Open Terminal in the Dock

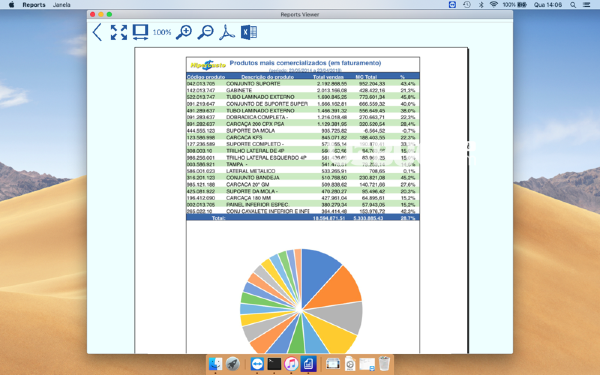point(274,364)
